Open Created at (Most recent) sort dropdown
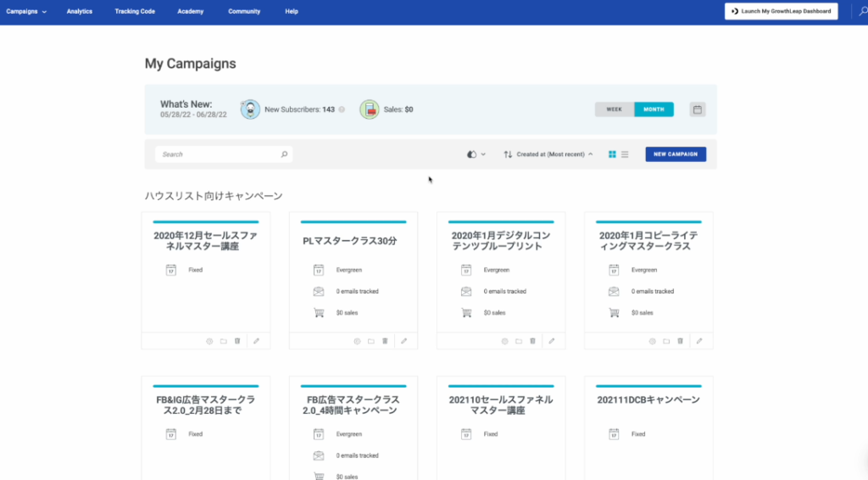 [x=554, y=154]
